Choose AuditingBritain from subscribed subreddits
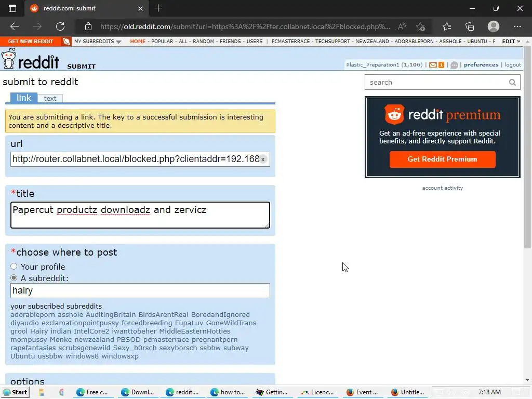Screen dimensions: 532x399 coord(111,314)
